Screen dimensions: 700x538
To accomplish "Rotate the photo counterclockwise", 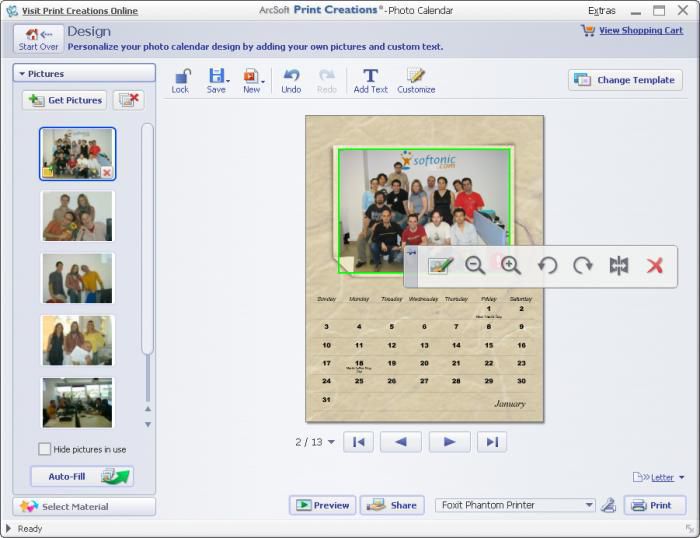I will pos(547,265).
